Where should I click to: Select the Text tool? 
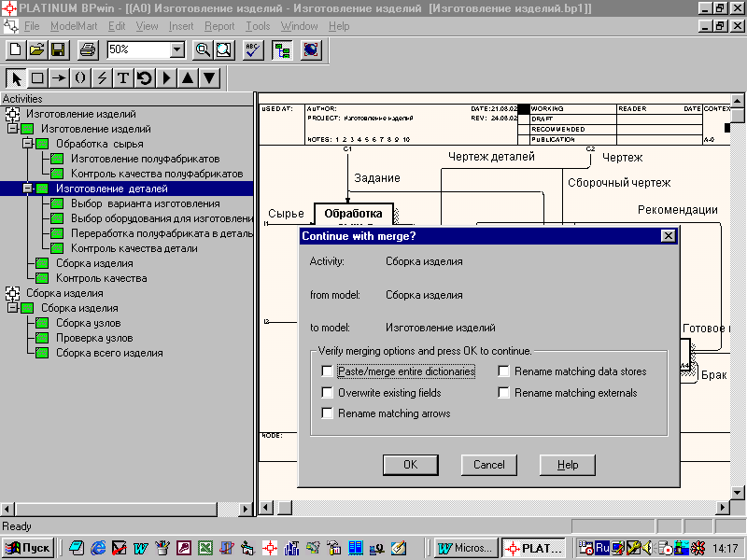tap(123, 78)
